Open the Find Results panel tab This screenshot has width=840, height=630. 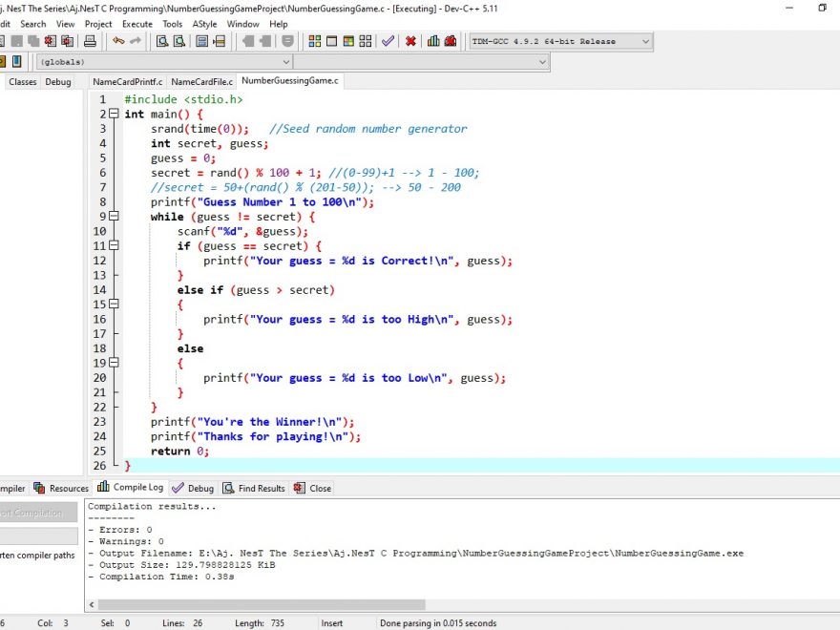tap(254, 488)
